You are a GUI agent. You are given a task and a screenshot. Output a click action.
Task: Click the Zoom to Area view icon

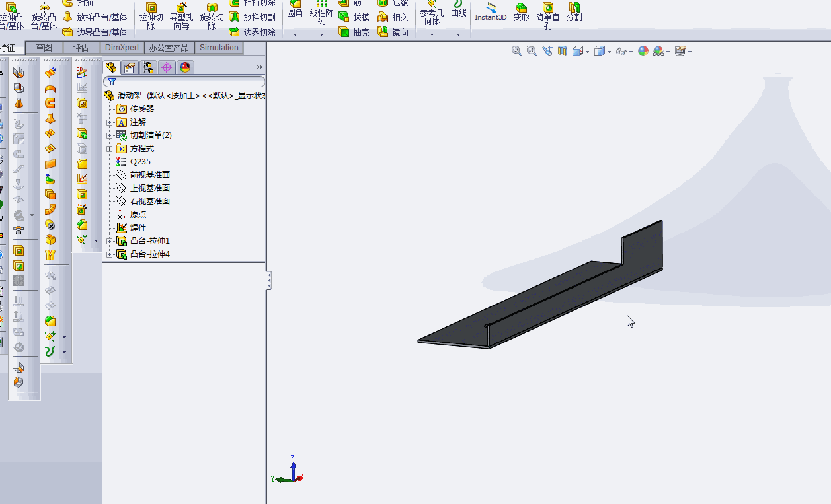click(532, 51)
